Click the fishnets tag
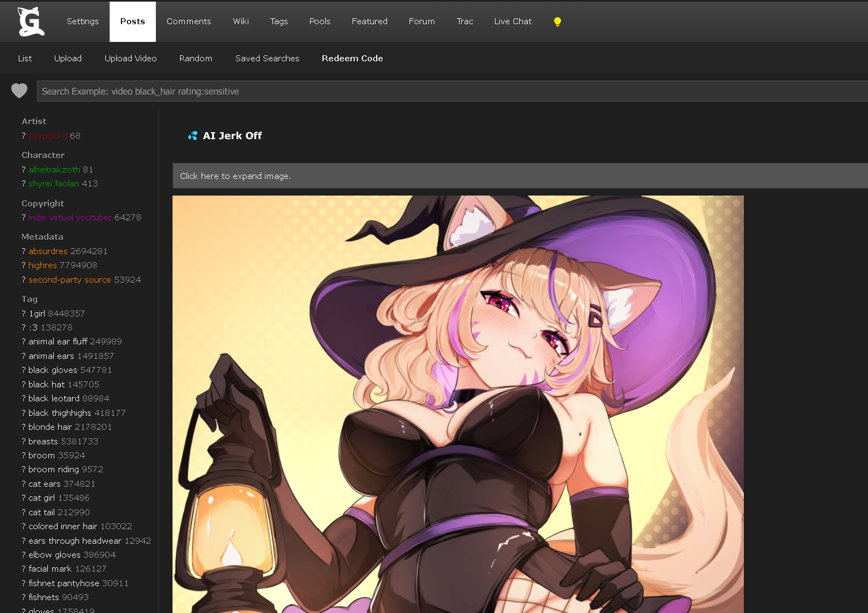 tap(44, 597)
